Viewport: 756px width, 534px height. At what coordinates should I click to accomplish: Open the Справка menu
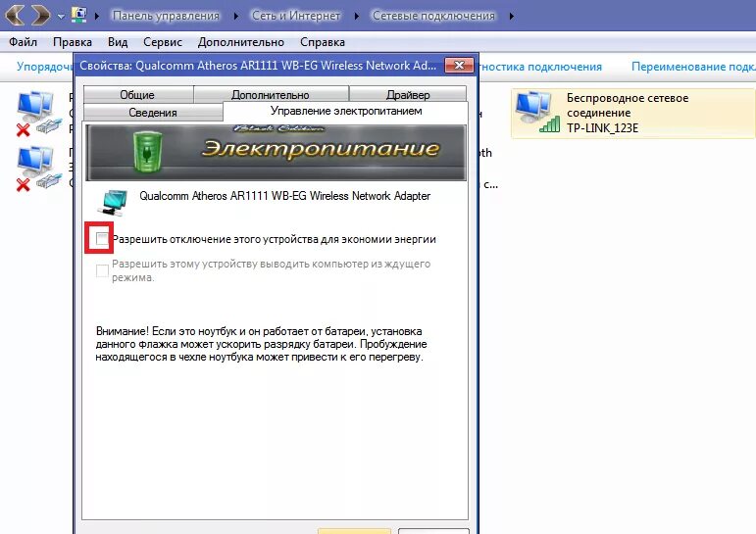[x=323, y=42]
